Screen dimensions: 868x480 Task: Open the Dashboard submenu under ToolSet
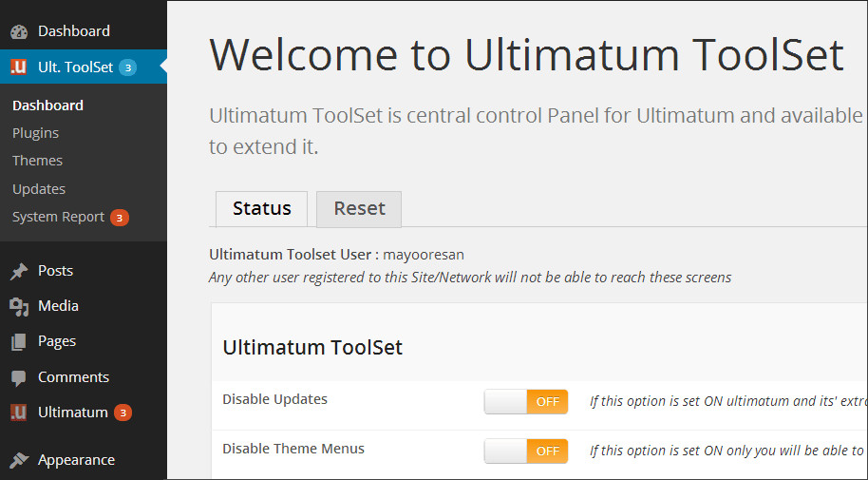(x=47, y=106)
